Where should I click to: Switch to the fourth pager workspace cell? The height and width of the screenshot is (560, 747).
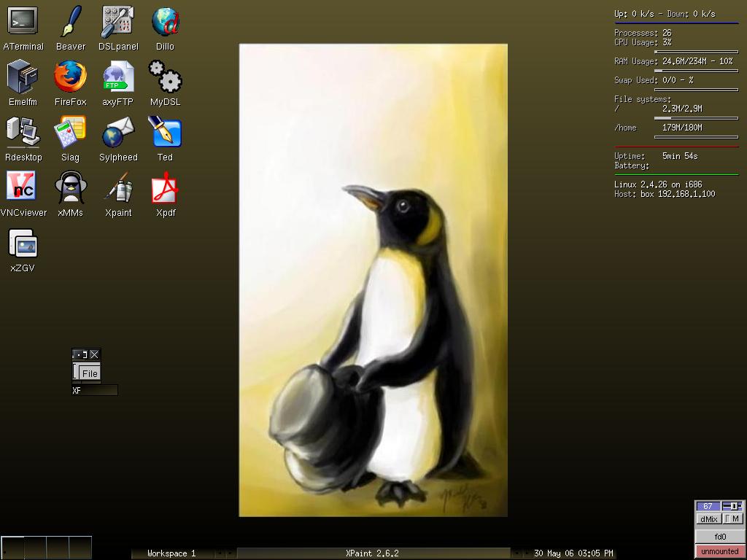pyautogui.click(x=80, y=547)
